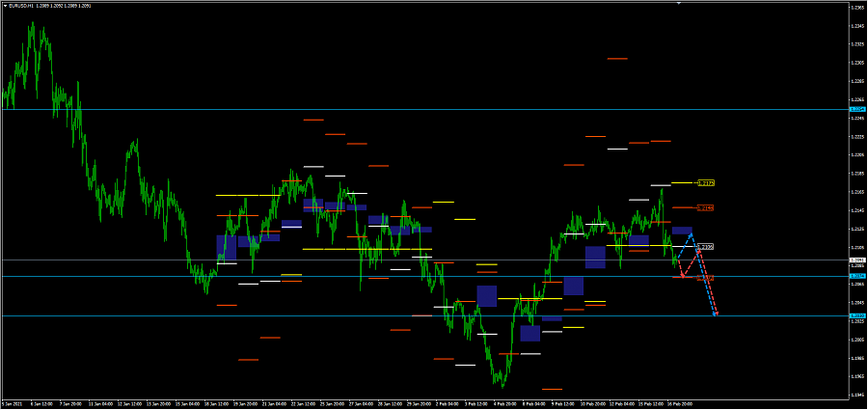Click the '4 Feb 20:00' time label
Screen dimensions: 868x410
(503, 404)
